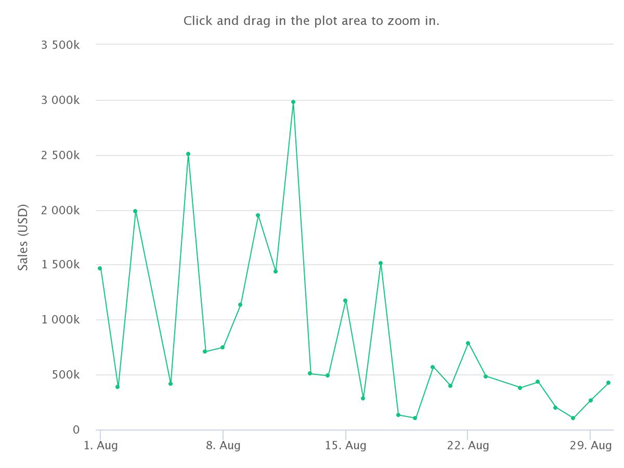Click the last data point after 29. Aug
This screenshot has width=624, height=468.
tap(608, 383)
